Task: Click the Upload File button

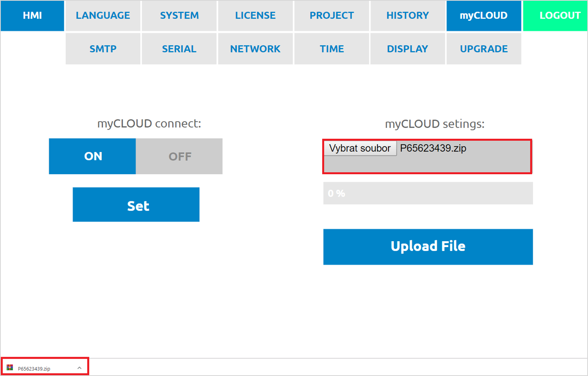Action: click(428, 247)
